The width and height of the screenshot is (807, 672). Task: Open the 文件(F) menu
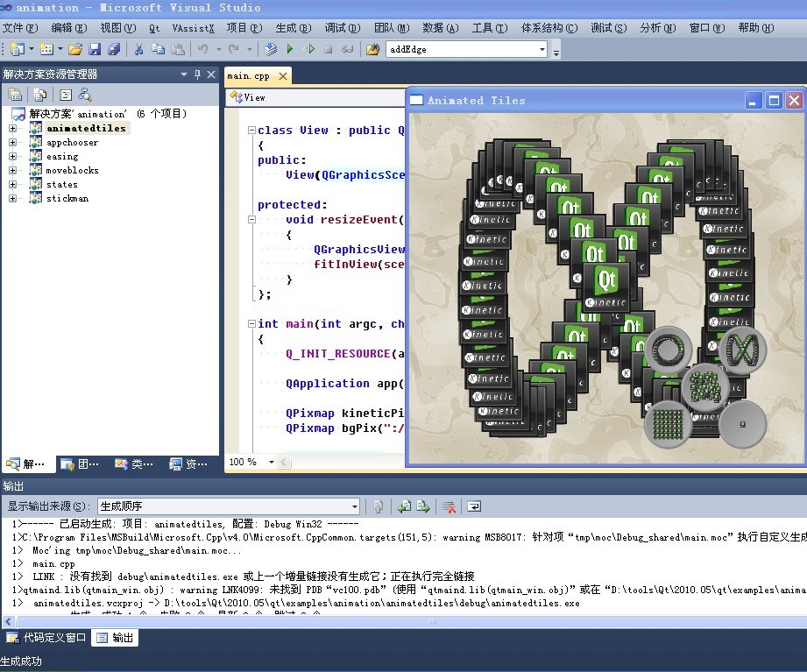tap(20, 28)
